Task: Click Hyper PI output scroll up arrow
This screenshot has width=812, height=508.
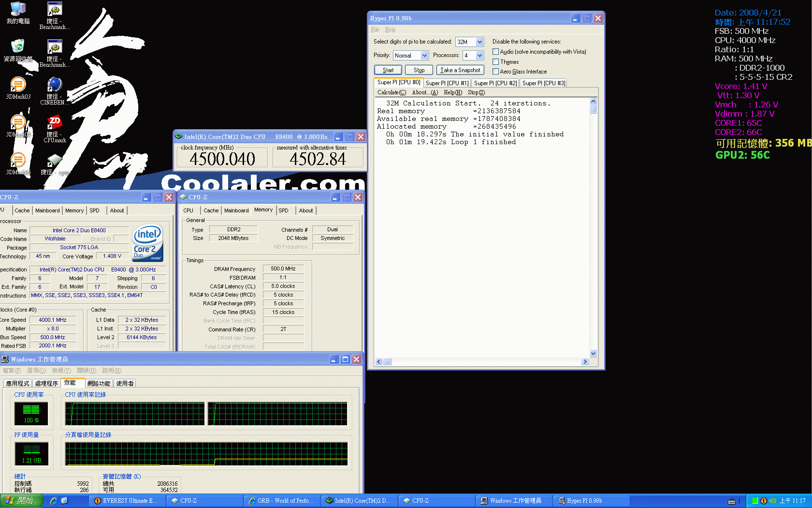Action: coord(594,102)
